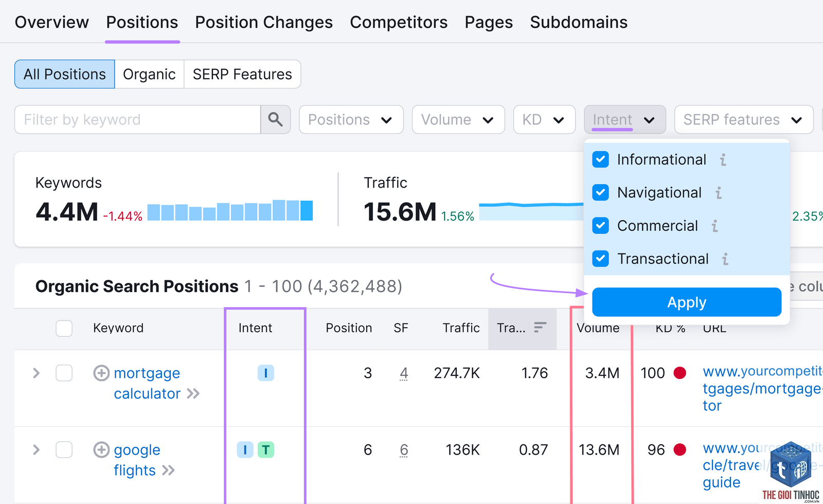823x504 pixels.
Task: Click info icon next to Navigational
Action: tap(719, 193)
